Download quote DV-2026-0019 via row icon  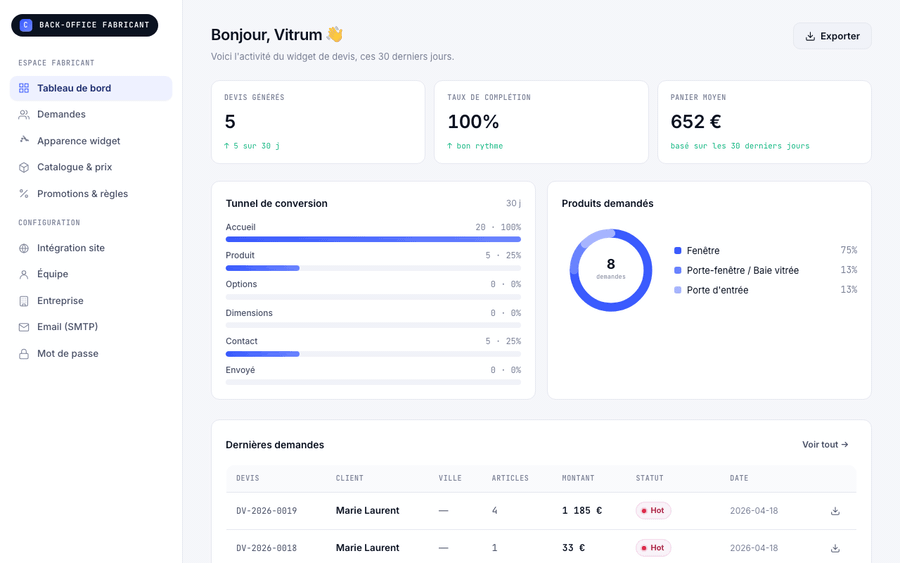(835, 511)
